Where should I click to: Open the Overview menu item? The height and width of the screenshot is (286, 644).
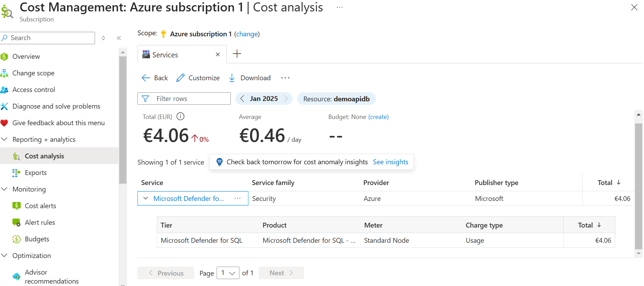point(26,56)
